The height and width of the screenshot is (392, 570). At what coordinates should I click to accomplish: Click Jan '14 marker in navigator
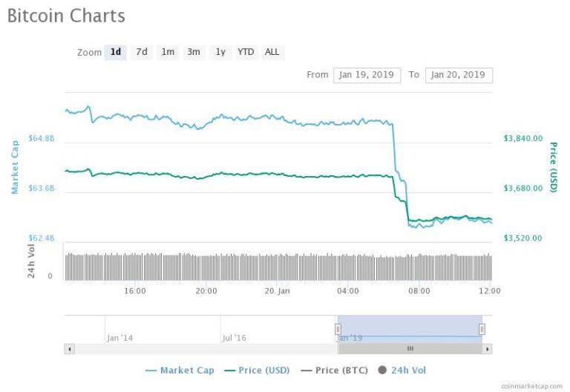pyautogui.click(x=120, y=338)
